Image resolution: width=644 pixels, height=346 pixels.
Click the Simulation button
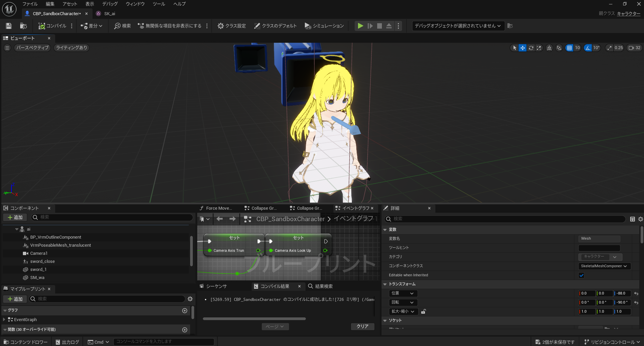[x=324, y=26]
